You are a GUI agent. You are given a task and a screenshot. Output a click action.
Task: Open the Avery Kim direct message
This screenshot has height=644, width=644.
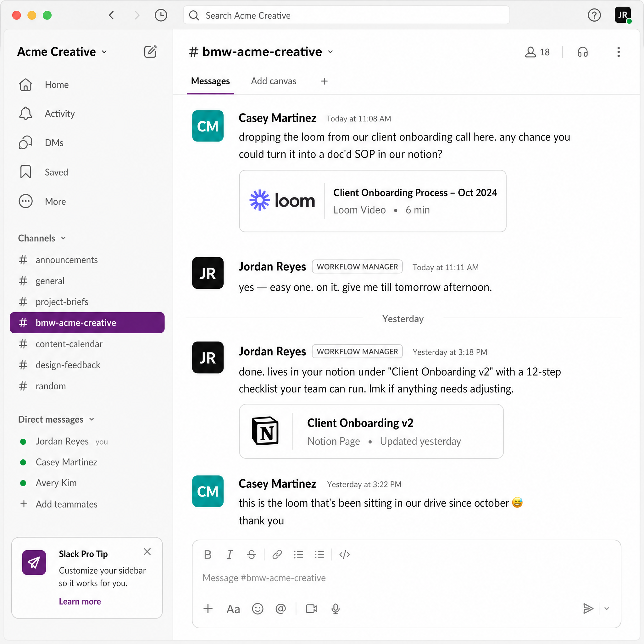(48, 483)
